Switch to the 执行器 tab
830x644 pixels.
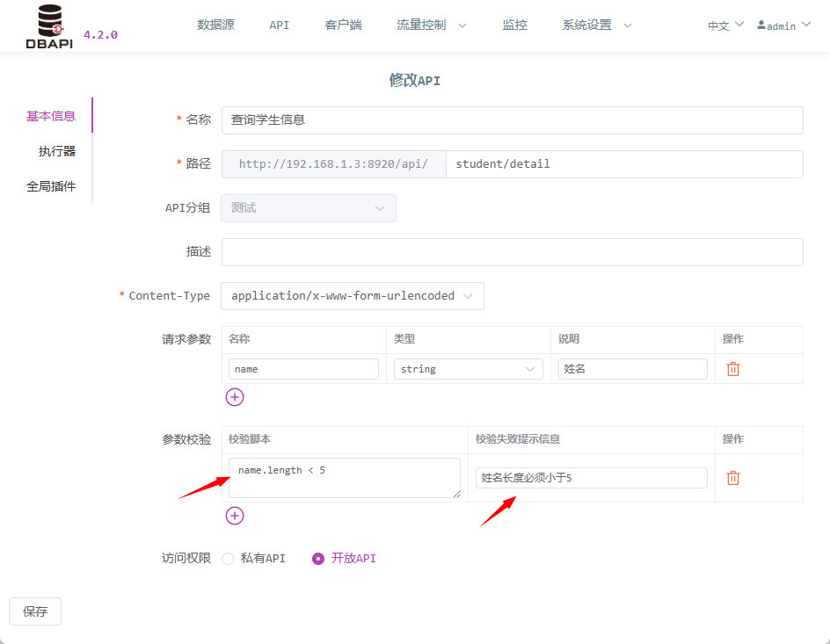(x=56, y=151)
